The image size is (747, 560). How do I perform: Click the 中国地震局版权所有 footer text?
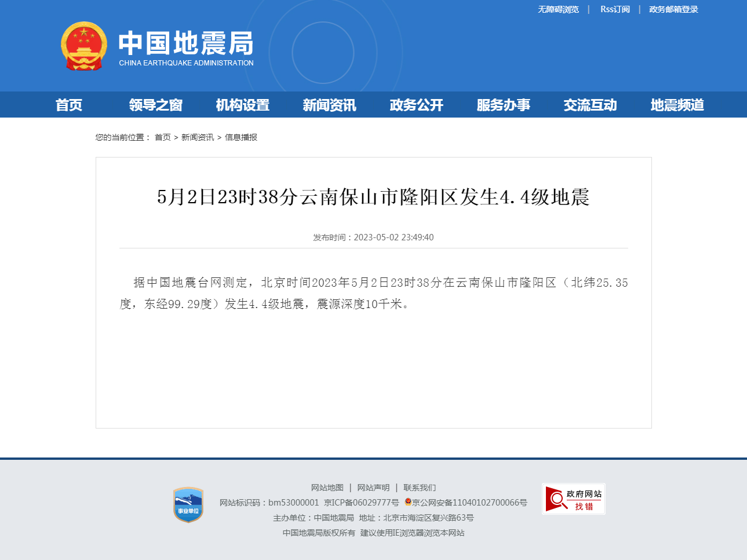tap(319, 533)
